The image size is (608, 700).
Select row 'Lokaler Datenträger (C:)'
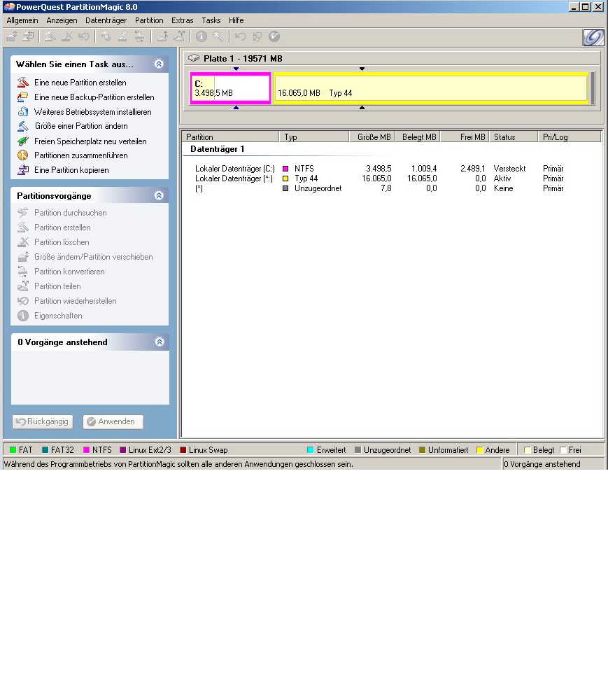379,169
